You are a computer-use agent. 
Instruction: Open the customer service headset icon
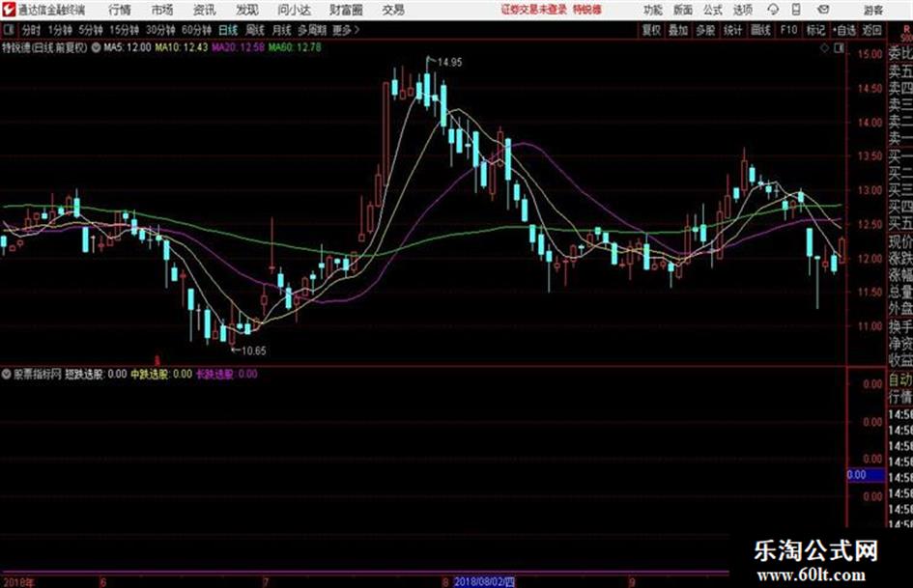(773, 10)
